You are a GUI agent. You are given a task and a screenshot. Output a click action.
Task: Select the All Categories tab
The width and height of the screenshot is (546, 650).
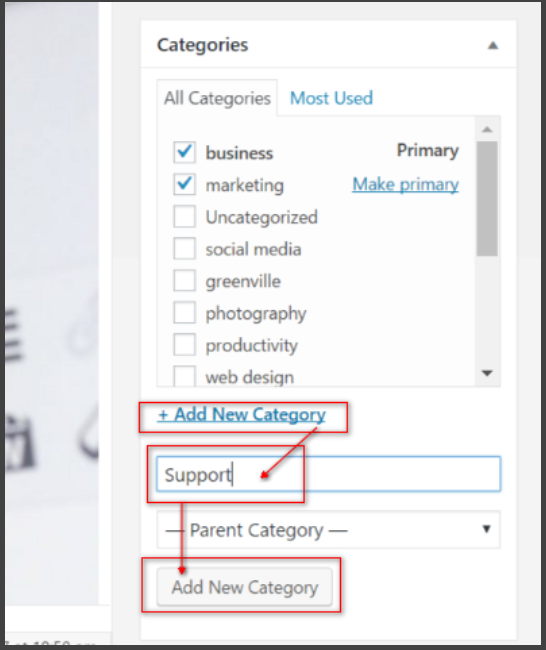click(217, 98)
